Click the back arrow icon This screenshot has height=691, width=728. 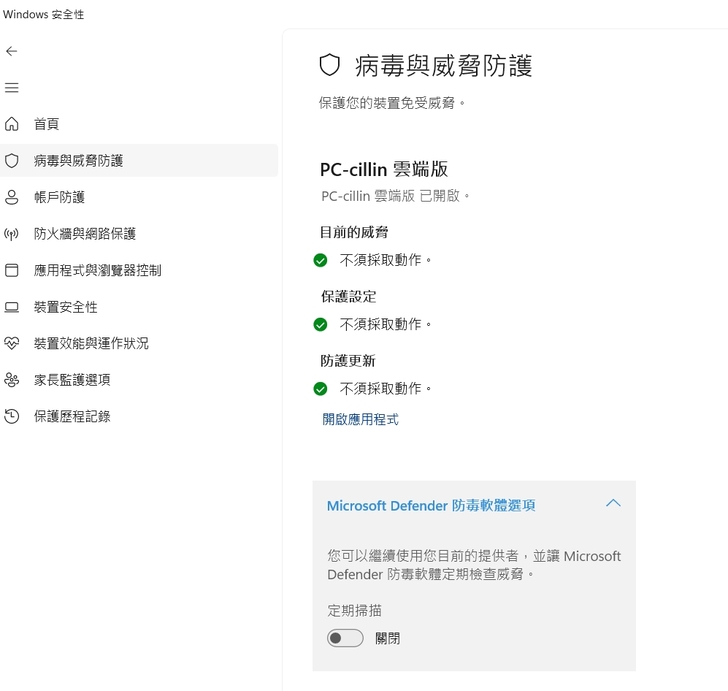[x=12, y=51]
